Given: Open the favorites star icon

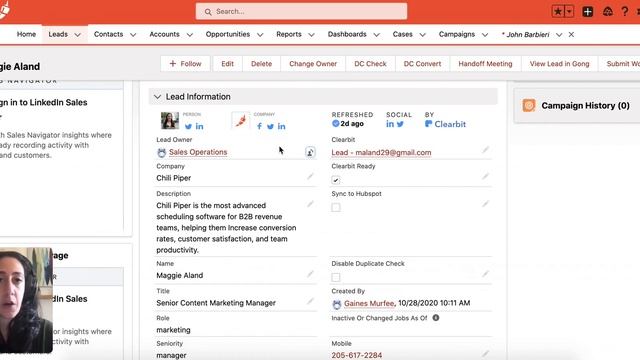Looking at the screenshot, I should coord(558,11).
